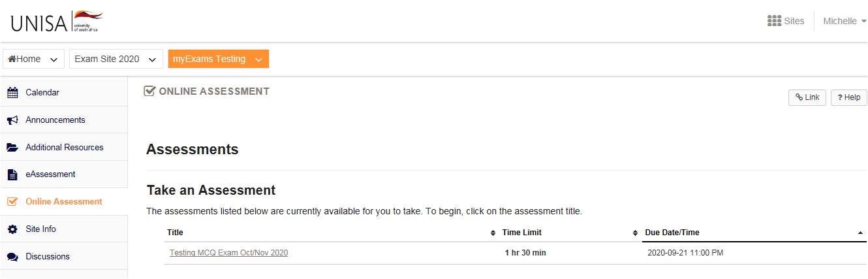Click the Site Info gear icon

pos(12,229)
